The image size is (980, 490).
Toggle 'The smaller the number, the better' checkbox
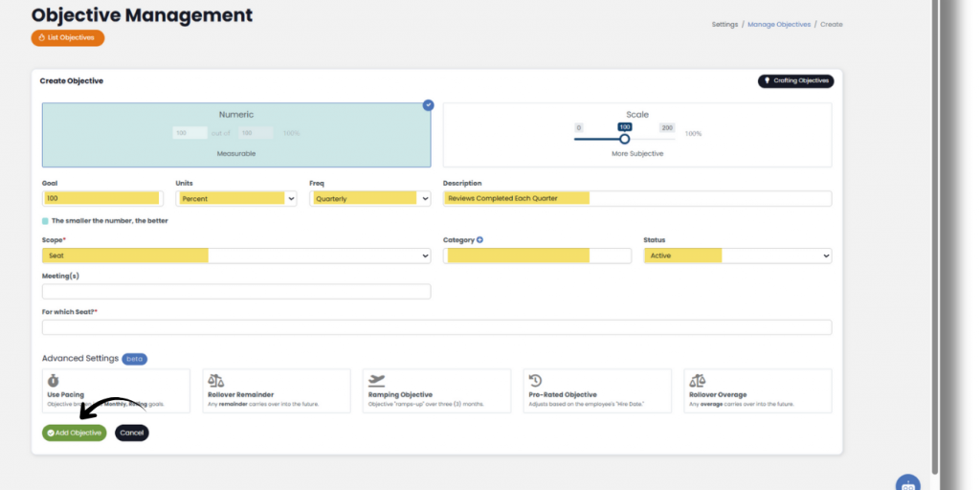coord(45,220)
